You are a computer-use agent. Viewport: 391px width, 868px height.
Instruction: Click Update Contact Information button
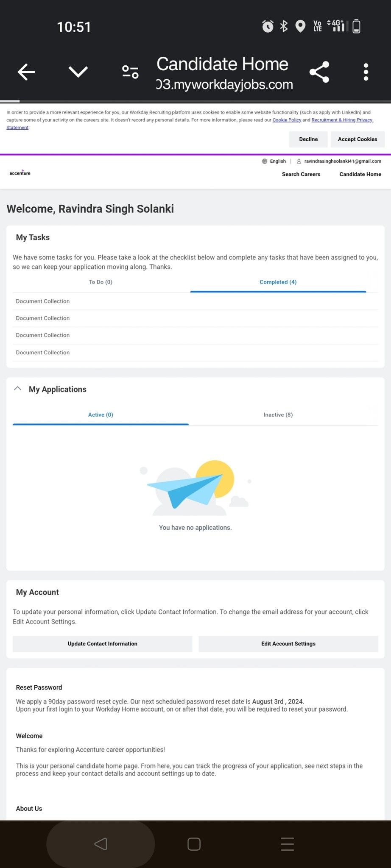coord(103,643)
